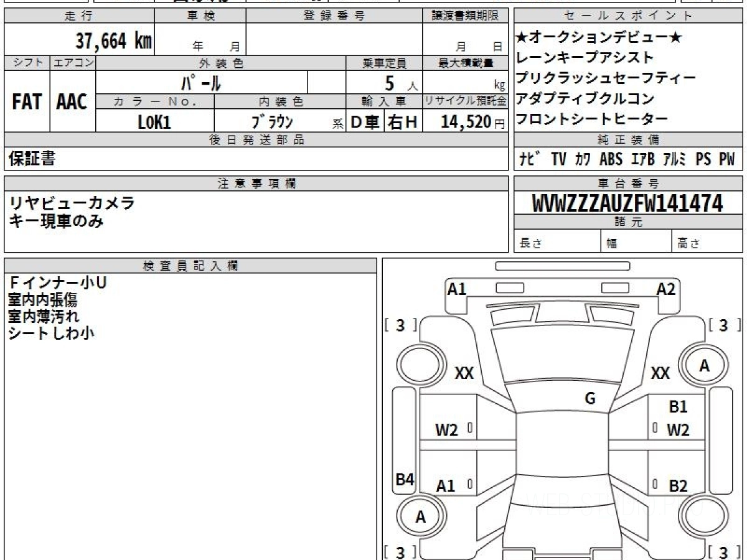Select the ブラウン interior color value
The height and width of the screenshot is (560, 747).
pos(272,122)
